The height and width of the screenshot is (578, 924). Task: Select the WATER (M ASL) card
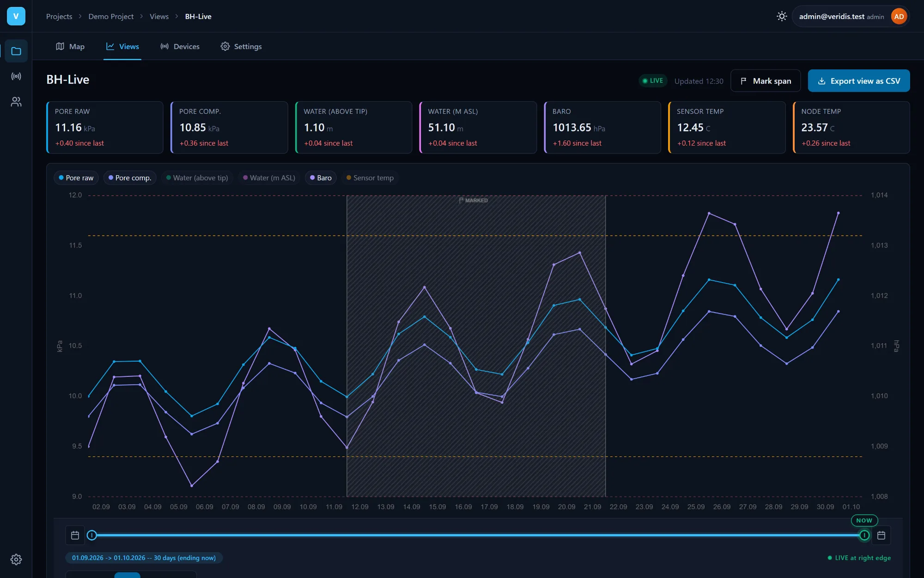click(478, 128)
